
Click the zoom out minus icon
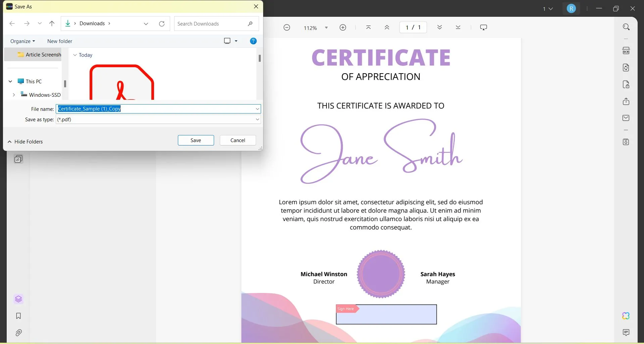tap(287, 28)
